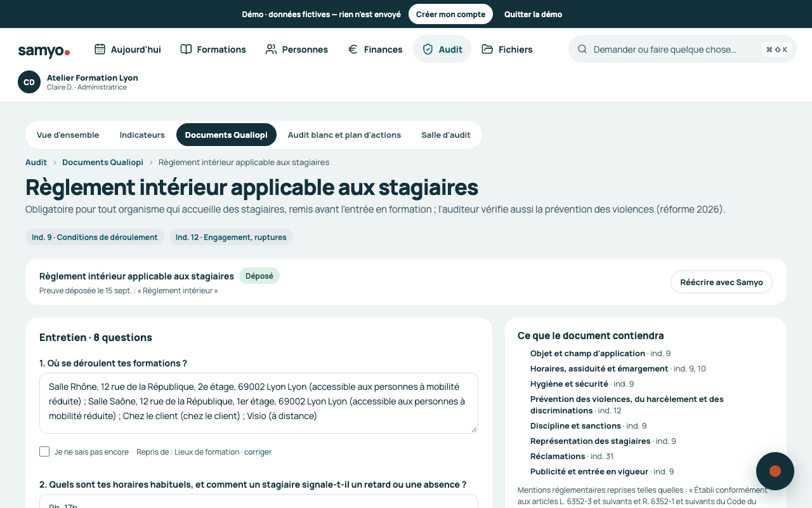Click into the training locations answer textarea
The width and height of the screenshot is (812, 508).
click(259, 403)
